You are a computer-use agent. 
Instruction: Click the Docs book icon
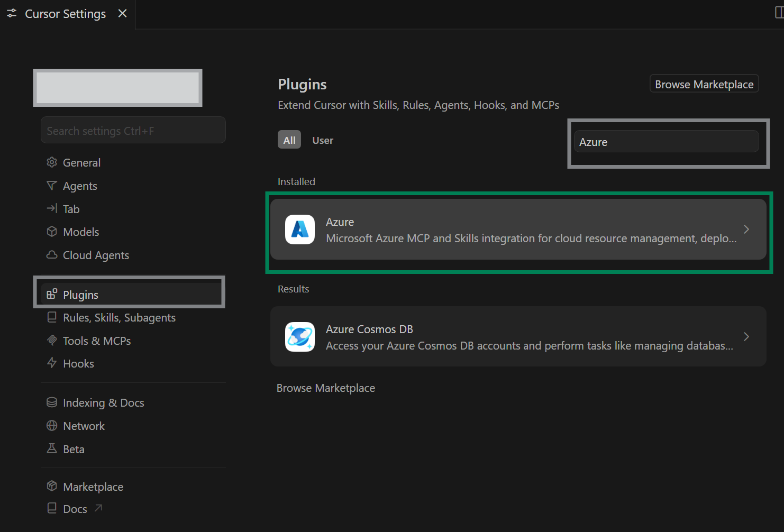52,508
